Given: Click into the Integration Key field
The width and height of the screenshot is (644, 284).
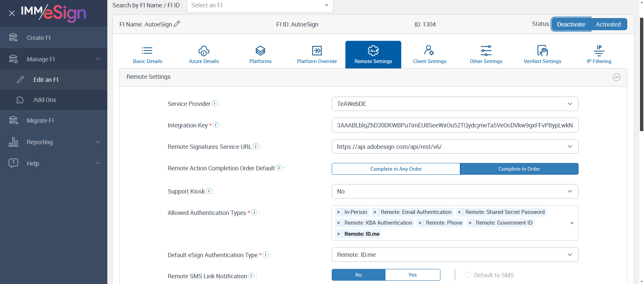Looking at the screenshot, I should [x=455, y=125].
